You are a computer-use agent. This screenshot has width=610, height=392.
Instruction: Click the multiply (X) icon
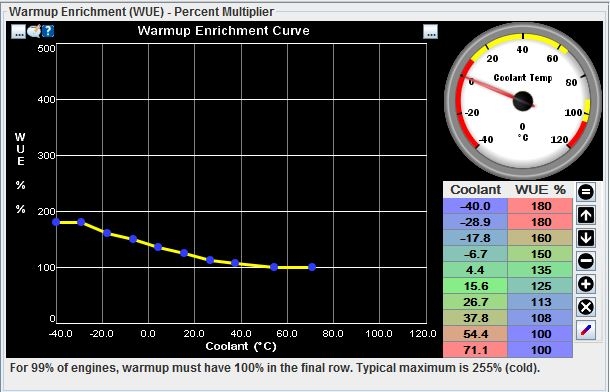(585, 307)
